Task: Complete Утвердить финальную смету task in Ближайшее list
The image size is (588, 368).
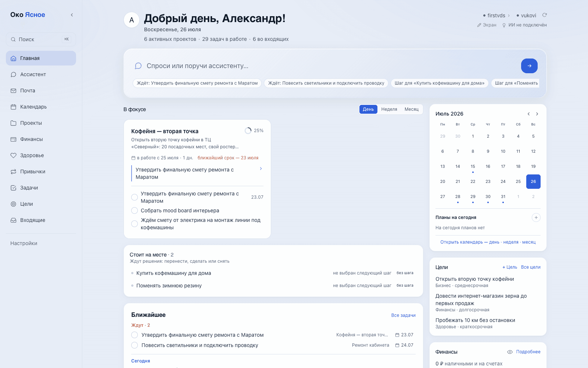Action: tap(135, 335)
